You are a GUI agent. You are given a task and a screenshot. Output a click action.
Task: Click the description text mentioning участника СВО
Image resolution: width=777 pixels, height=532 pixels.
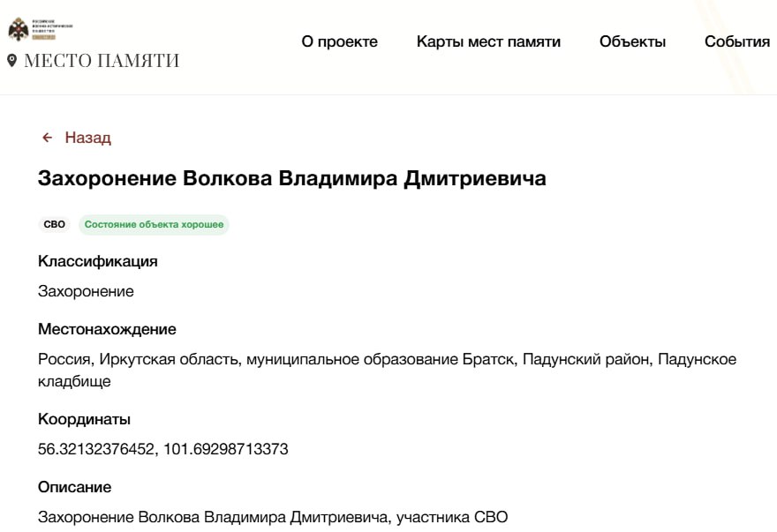(x=273, y=517)
